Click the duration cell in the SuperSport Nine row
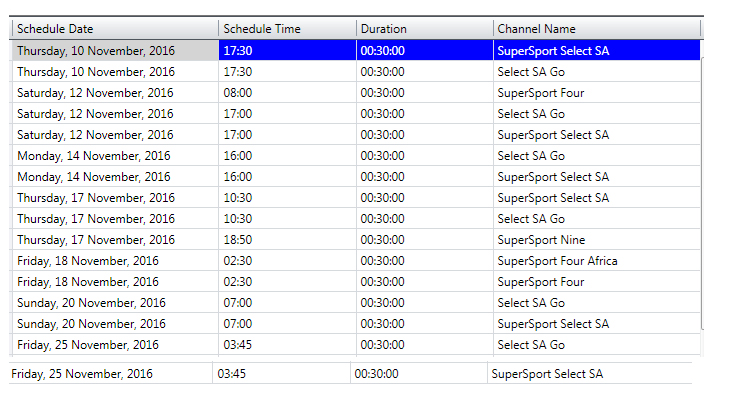This screenshot has height=396, width=731. click(425, 240)
